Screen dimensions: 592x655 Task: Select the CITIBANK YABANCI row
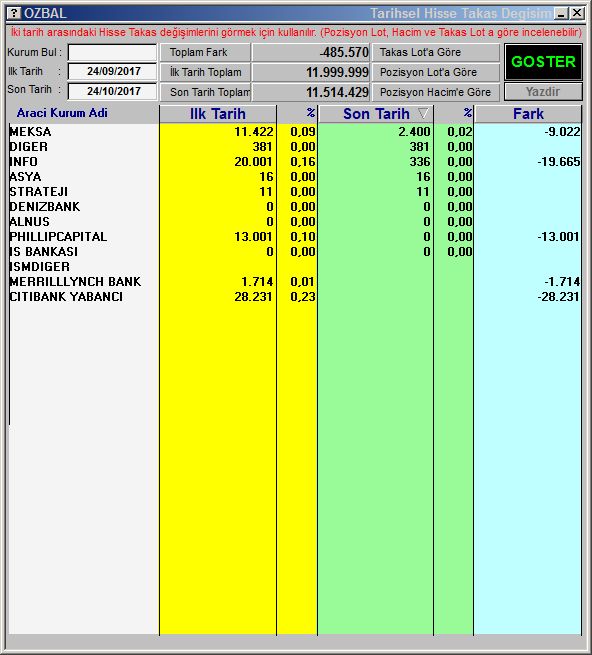point(295,297)
